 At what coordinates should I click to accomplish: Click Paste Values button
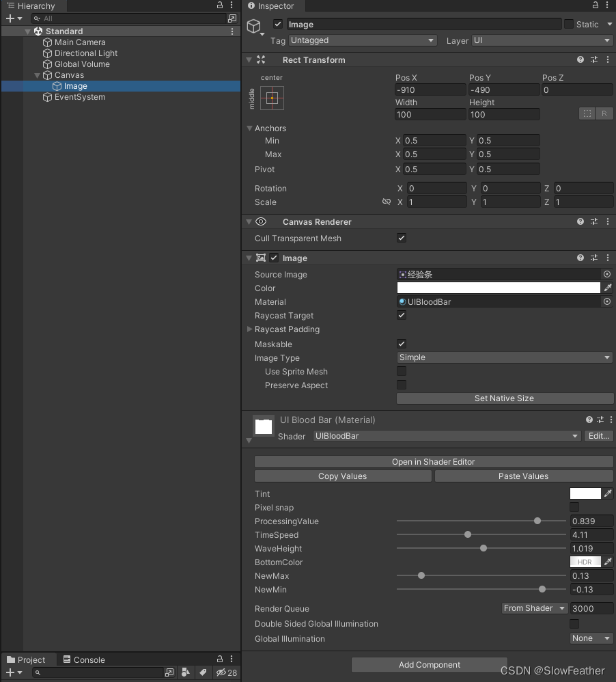524,476
